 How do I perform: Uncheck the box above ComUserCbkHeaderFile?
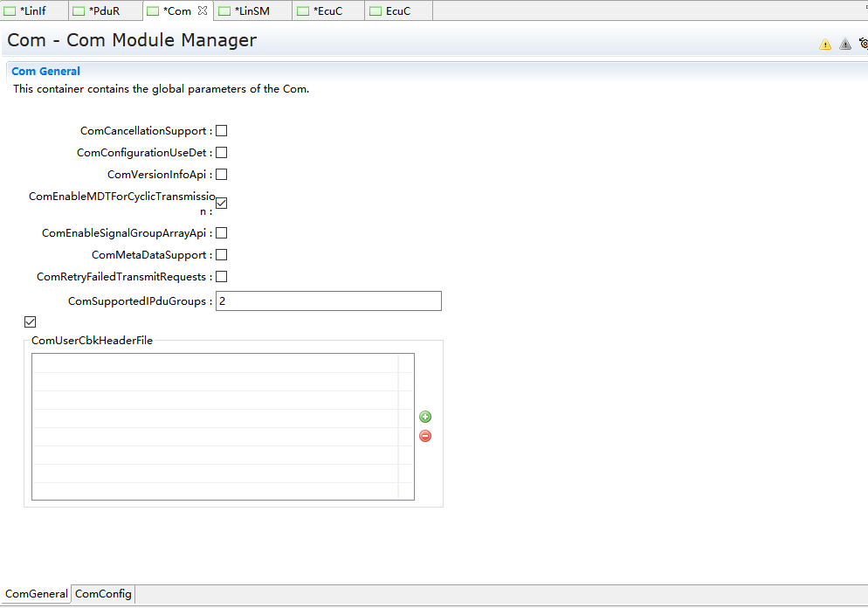pos(31,322)
